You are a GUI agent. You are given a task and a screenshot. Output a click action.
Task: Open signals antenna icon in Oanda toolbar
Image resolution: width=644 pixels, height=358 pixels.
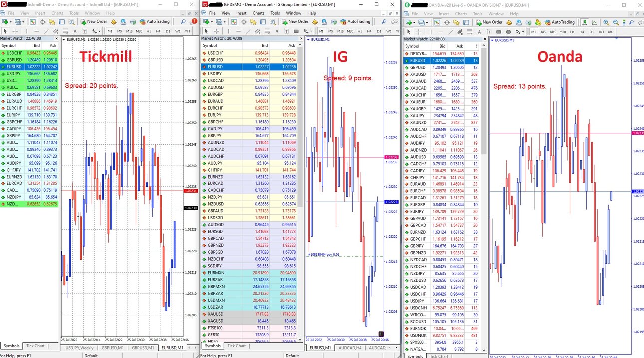click(x=529, y=22)
